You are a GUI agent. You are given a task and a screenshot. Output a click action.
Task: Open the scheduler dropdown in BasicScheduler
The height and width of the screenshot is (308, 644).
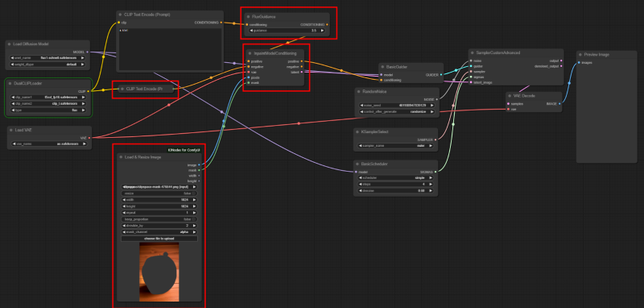396,177
